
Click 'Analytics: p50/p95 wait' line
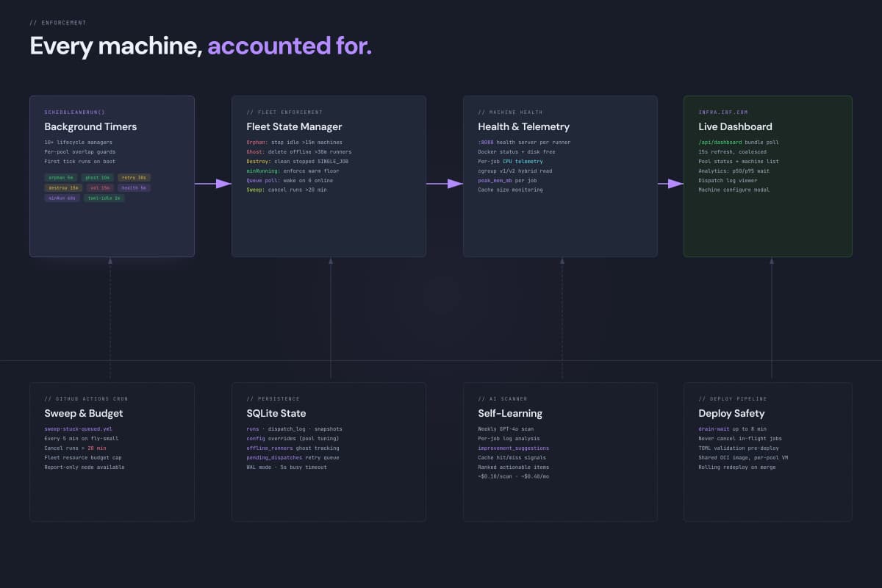(x=734, y=171)
